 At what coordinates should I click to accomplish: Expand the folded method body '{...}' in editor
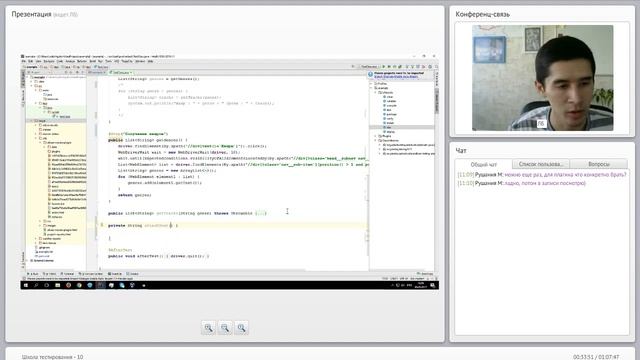[260, 213]
